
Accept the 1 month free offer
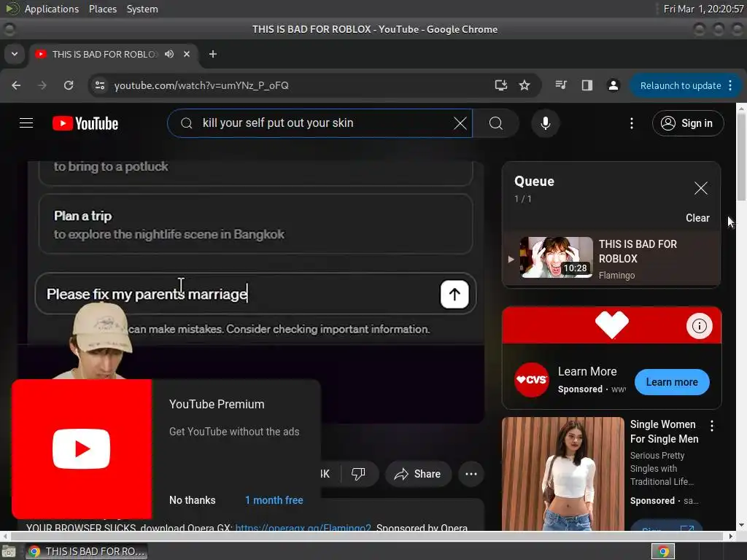click(274, 500)
